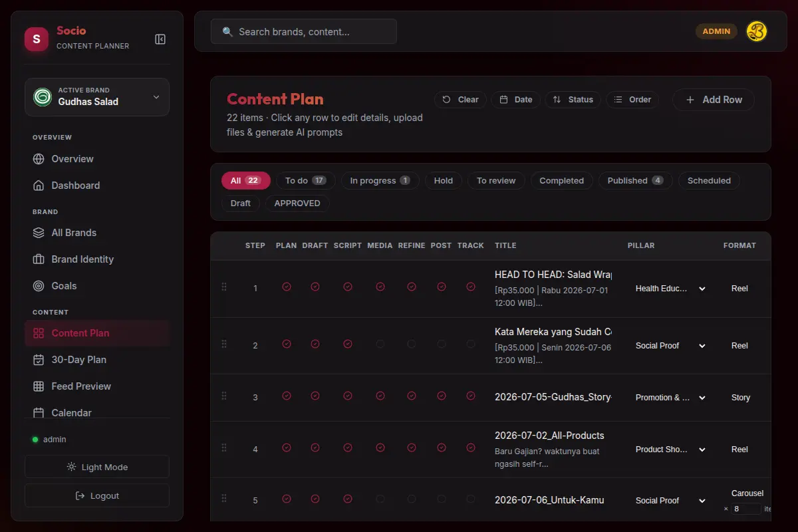
Task: Open the admin user avatar
Action: 757,31
